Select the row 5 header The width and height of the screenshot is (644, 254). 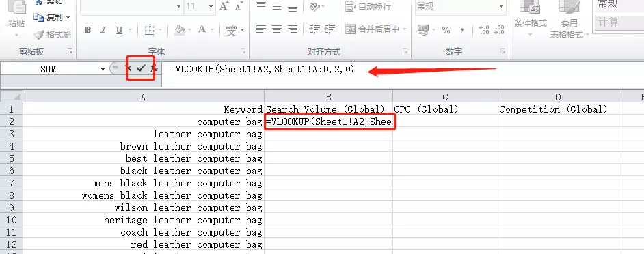point(12,158)
